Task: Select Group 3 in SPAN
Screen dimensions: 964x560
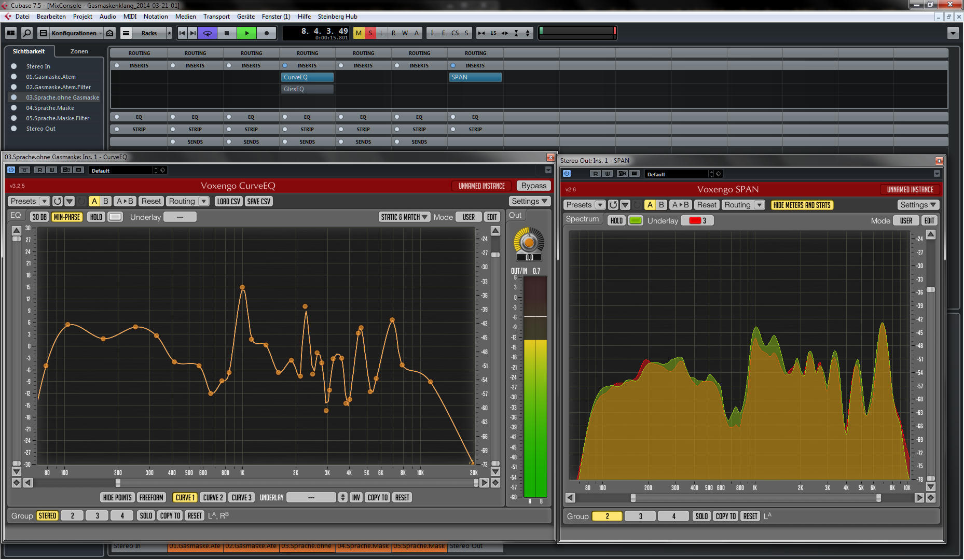Action: tap(640, 516)
